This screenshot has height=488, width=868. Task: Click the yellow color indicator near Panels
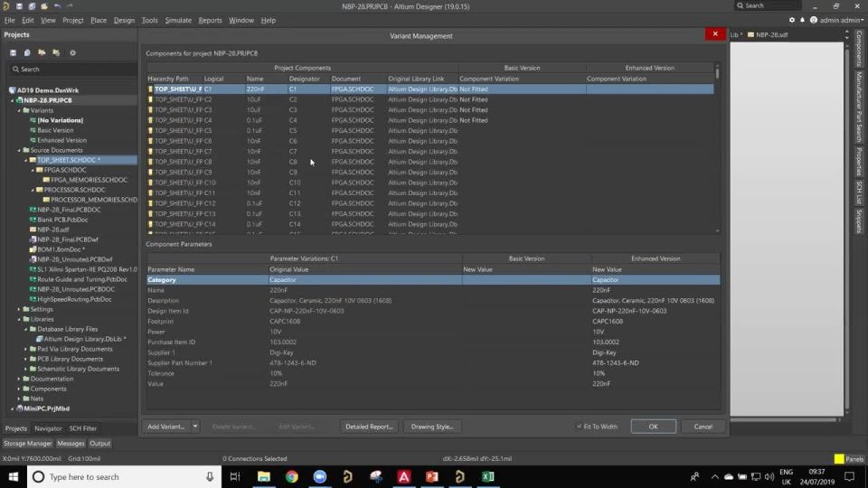tap(839, 459)
